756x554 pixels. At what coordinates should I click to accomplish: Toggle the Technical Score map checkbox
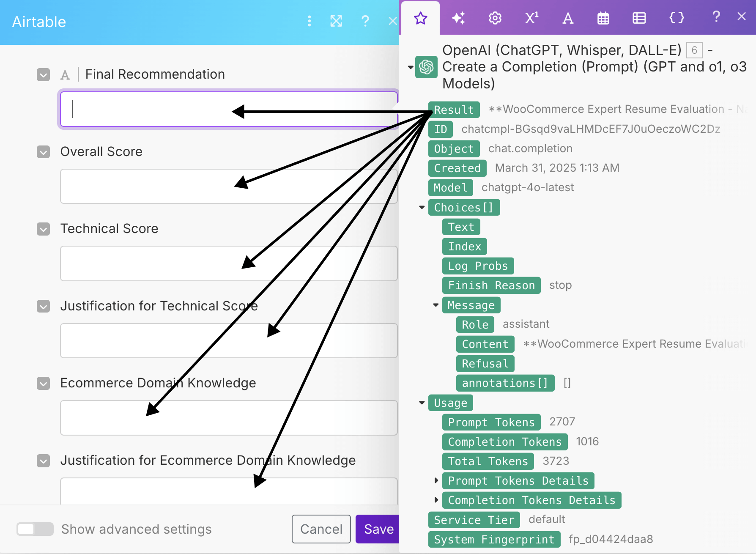pyautogui.click(x=44, y=229)
